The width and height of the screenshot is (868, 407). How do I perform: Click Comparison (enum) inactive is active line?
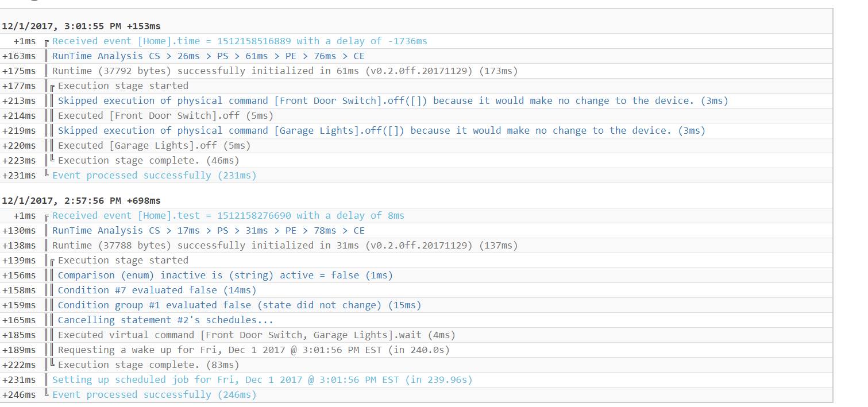coord(225,276)
